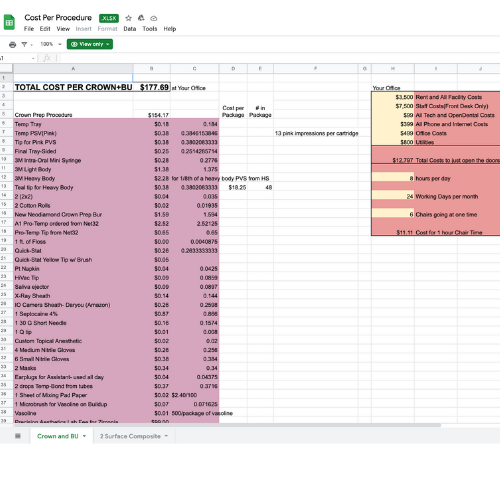This screenshot has width=500, height=500.
Task: Switch to the 2 Surface Composite sheet
Action: tap(130, 436)
